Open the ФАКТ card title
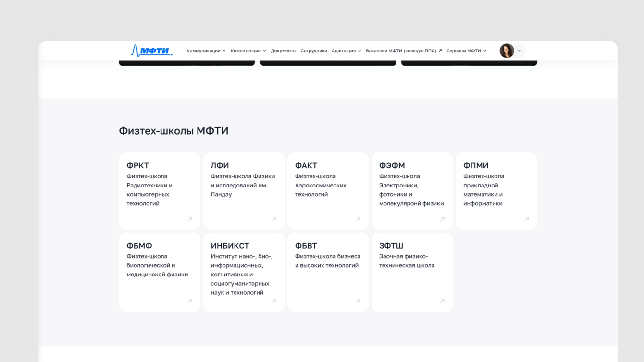The width and height of the screenshot is (644, 362). coord(306,165)
